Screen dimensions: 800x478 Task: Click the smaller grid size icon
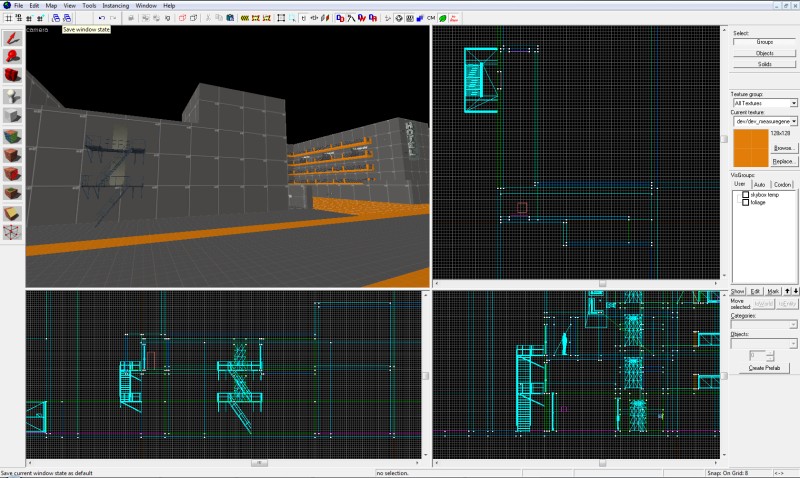point(30,18)
